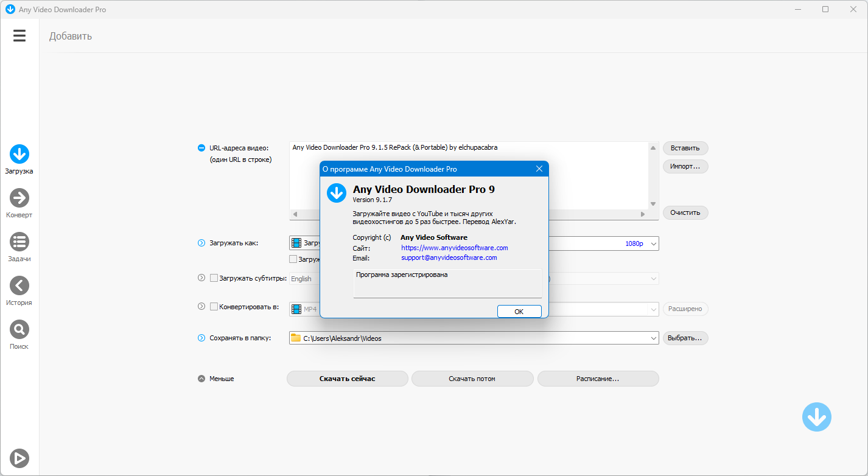Click the Скачать потом button
The image size is (868, 476).
(472, 379)
